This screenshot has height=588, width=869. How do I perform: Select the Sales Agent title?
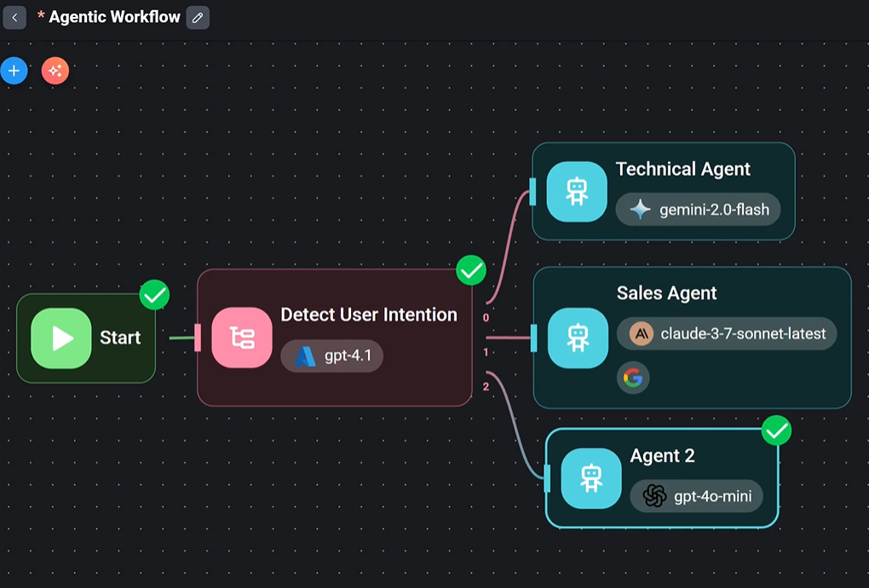[667, 293]
